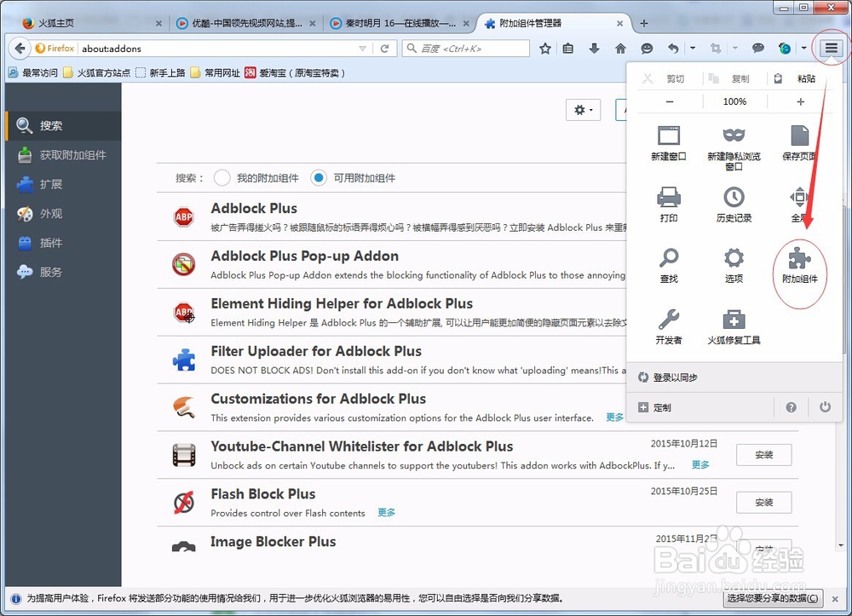
Task: Switch to the 火狐主页 tab
Action: coord(91,23)
